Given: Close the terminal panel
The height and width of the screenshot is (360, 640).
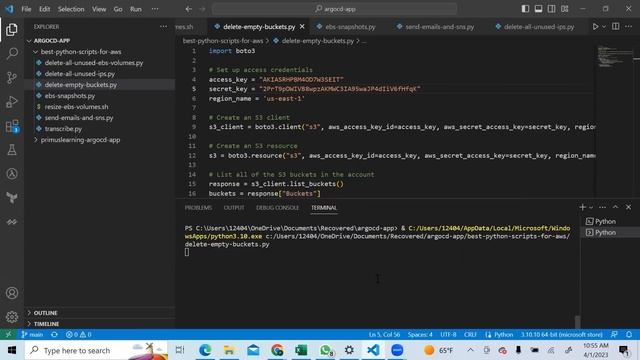Looking at the screenshot, I should (x=629, y=207).
